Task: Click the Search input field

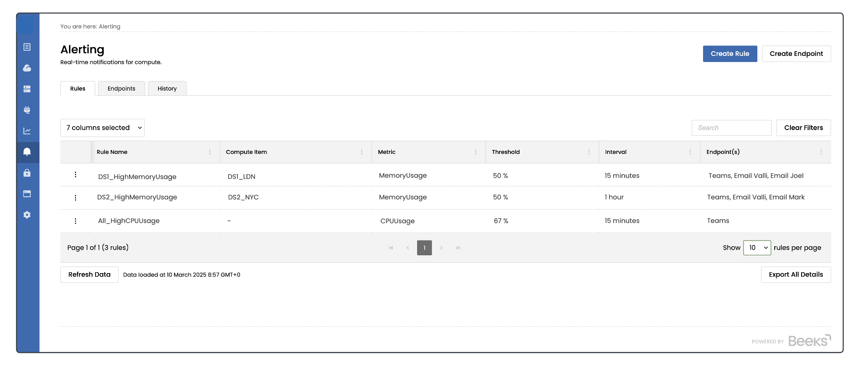Action: pos(731,128)
